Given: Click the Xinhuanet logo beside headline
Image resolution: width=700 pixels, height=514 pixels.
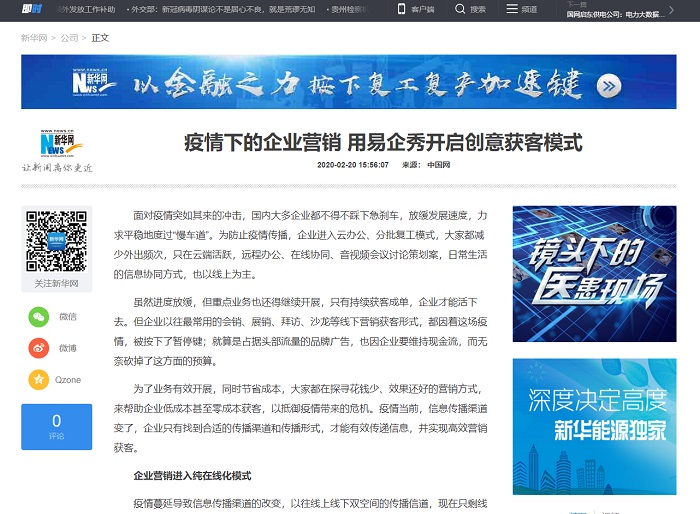Looking at the screenshot, I should point(61,145).
